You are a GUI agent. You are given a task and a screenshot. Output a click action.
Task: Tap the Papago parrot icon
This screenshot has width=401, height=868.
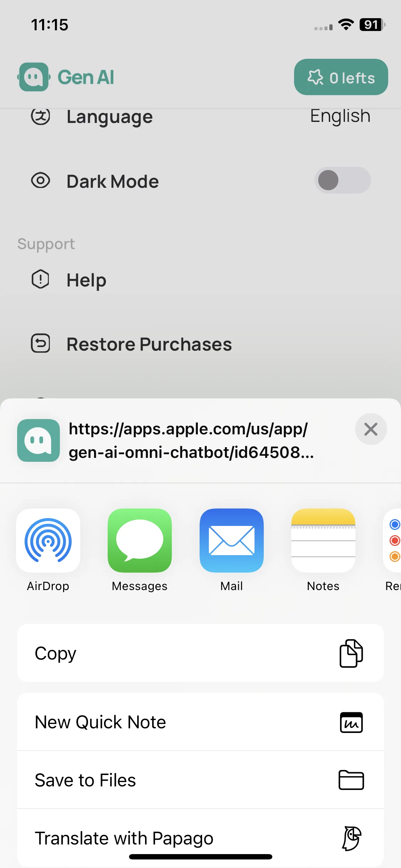[x=352, y=838]
